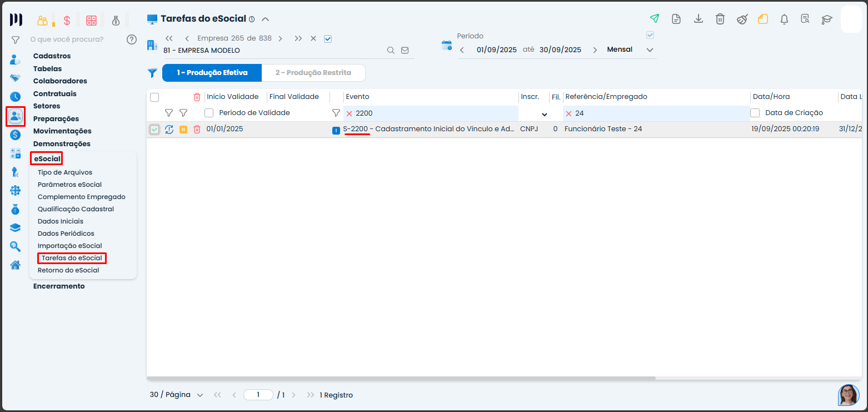Screen dimensions: 868x412
Task: Click the home icon in left sidebar
Action: click(x=15, y=265)
